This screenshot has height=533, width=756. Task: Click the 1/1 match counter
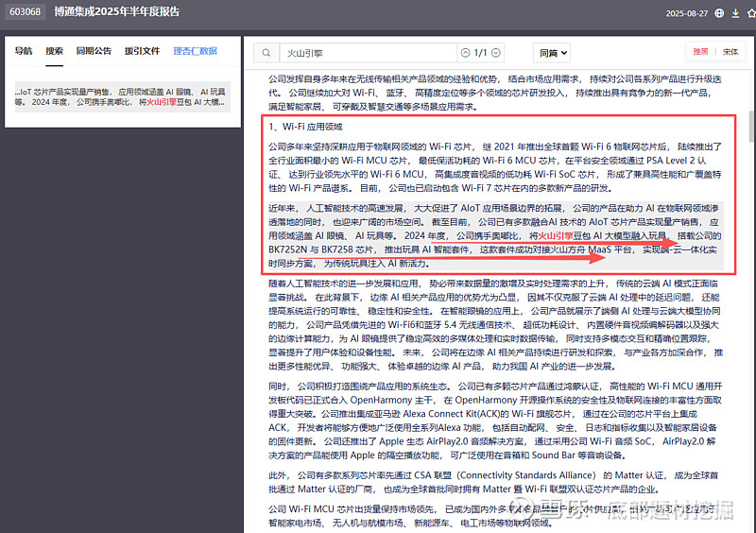point(480,53)
